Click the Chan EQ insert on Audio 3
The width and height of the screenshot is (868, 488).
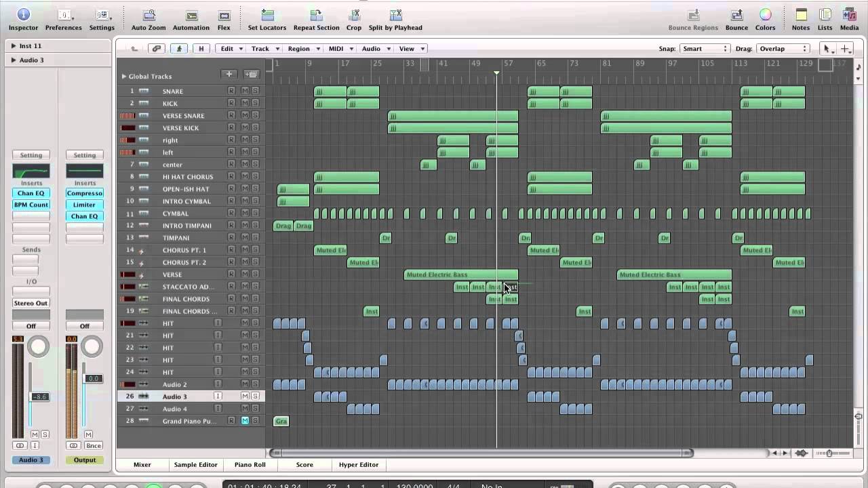[x=31, y=193]
